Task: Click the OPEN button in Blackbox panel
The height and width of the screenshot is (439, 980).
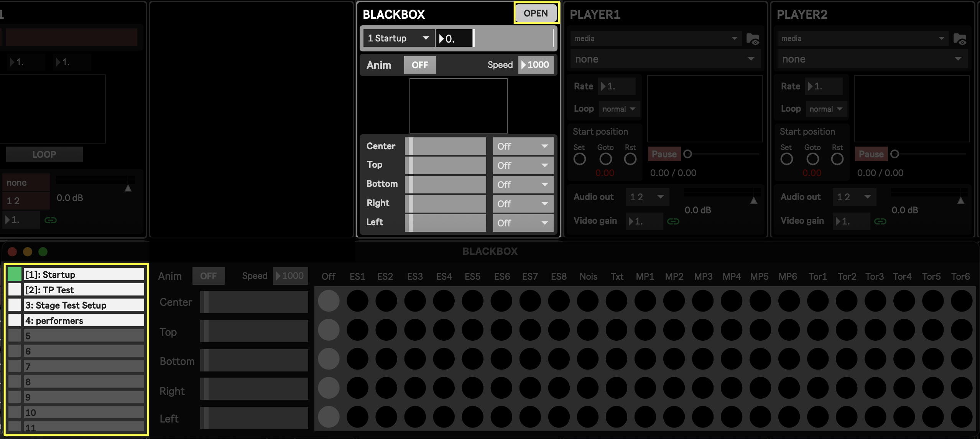Action: click(x=536, y=13)
